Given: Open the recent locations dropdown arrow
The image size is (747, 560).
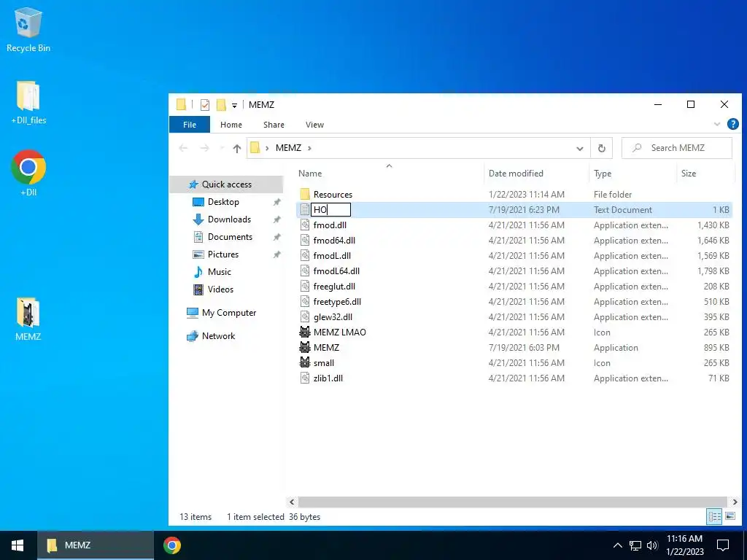Looking at the screenshot, I should (x=222, y=148).
